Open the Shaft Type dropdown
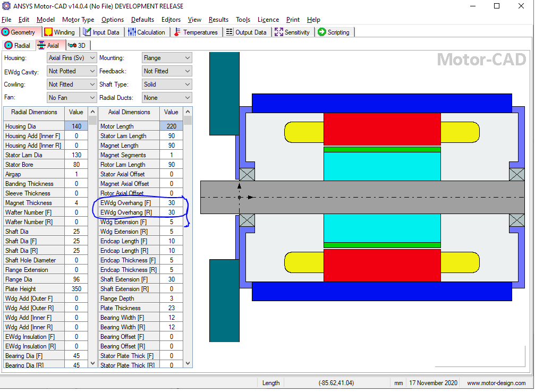 (167, 84)
